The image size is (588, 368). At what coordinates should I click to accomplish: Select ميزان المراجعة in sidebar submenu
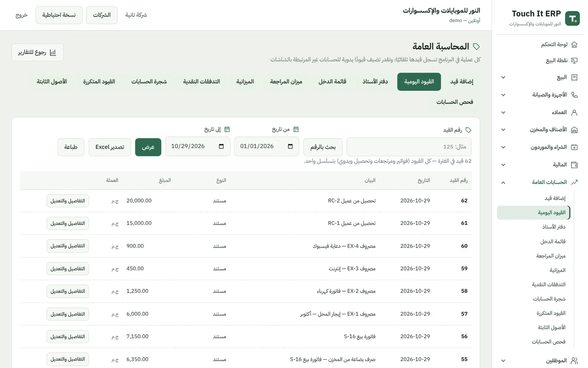point(551,256)
